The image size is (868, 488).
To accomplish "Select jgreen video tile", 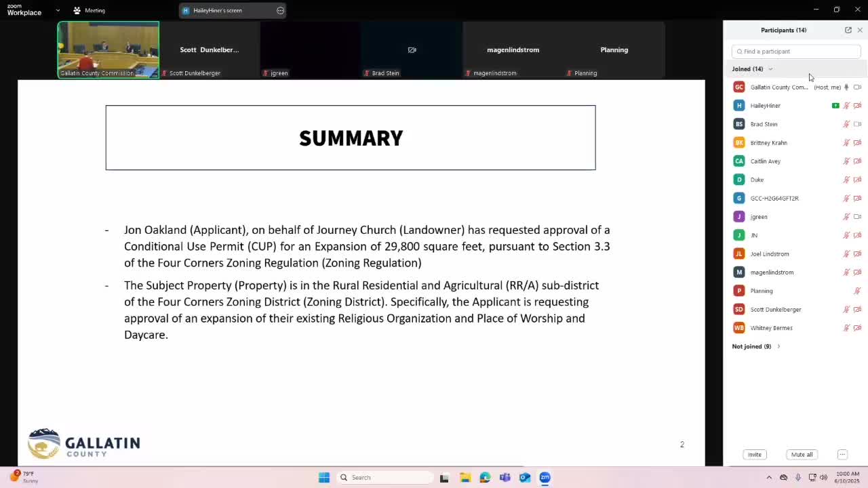I will point(311,49).
